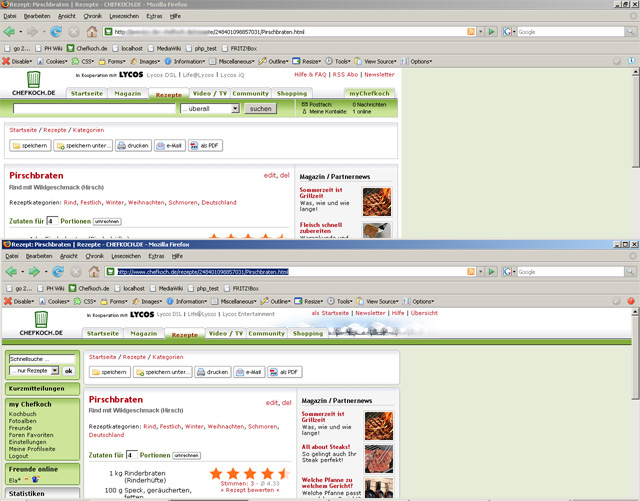Click the suchen button in the upper page
This screenshot has width=640, height=501.
tap(259, 108)
